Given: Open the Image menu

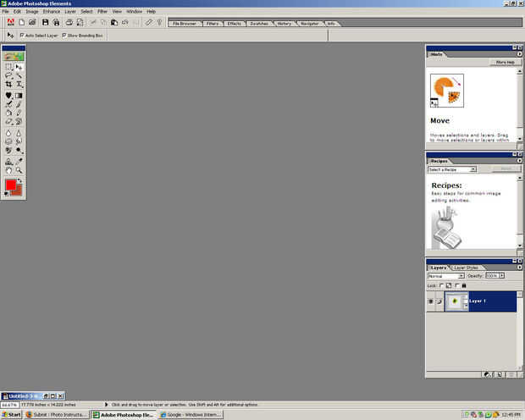Looking at the screenshot, I should (x=32, y=11).
